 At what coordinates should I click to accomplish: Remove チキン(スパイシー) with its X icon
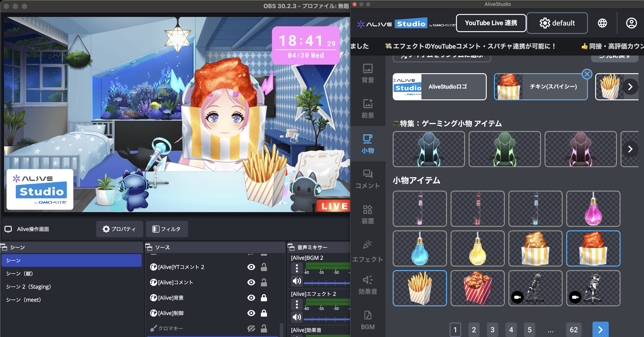(587, 74)
